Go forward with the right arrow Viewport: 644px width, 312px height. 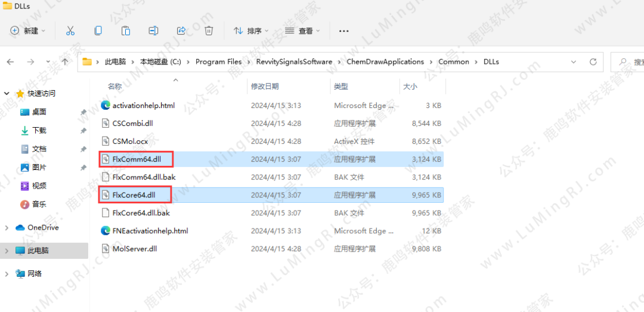pos(30,61)
